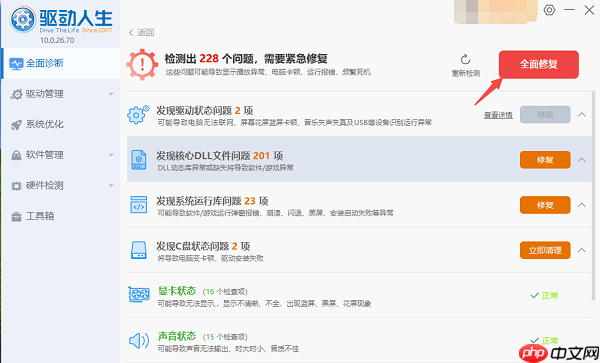Open 工具箱 in the sidebar
600x363 pixels.
coord(60,216)
